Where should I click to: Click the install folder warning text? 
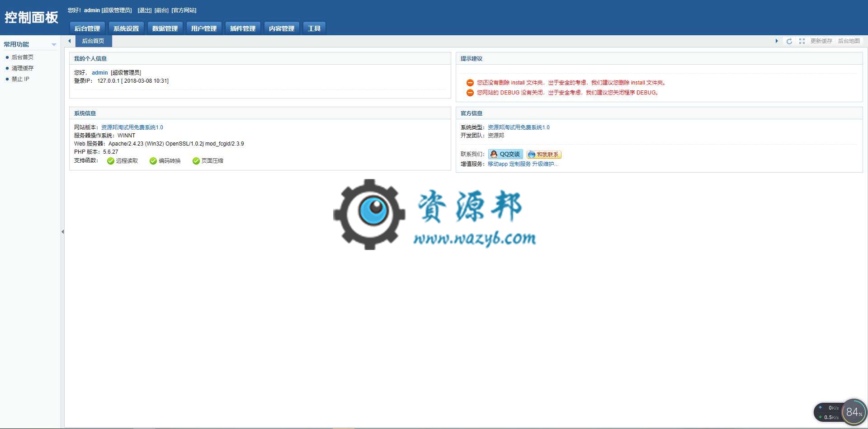click(571, 83)
